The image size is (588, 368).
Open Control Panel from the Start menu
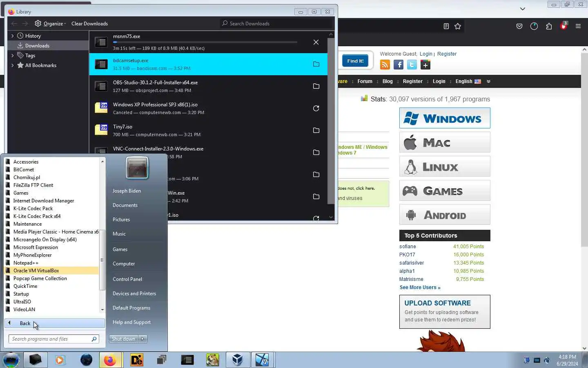click(x=127, y=279)
